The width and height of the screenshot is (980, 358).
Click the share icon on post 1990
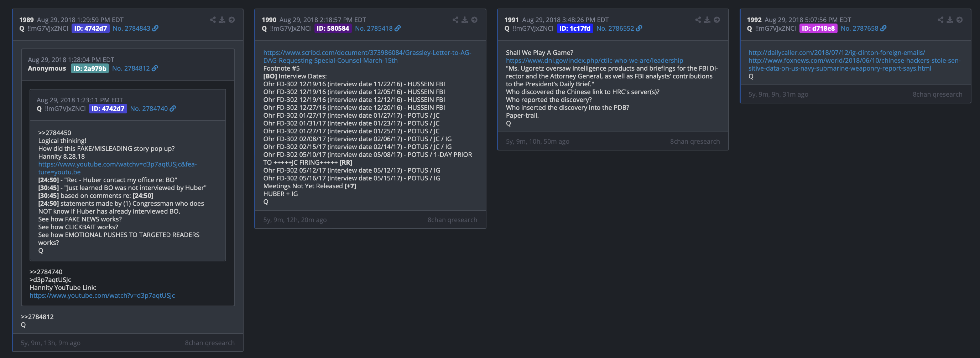pos(455,20)
